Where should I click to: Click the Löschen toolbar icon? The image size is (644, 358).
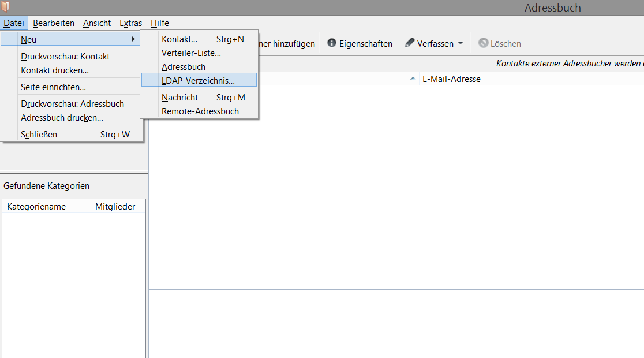pos(484,43)
